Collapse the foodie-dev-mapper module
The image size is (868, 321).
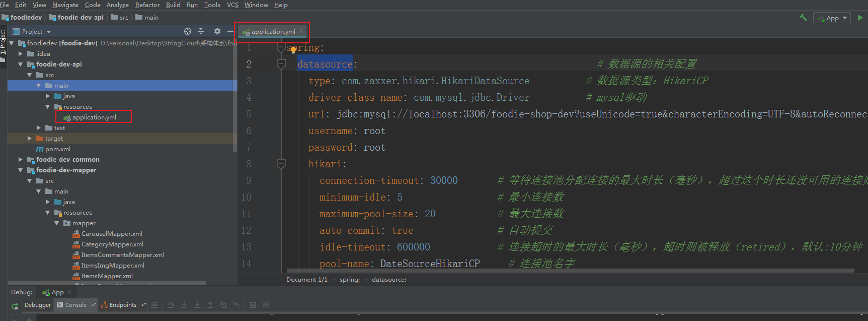[21, 170]
